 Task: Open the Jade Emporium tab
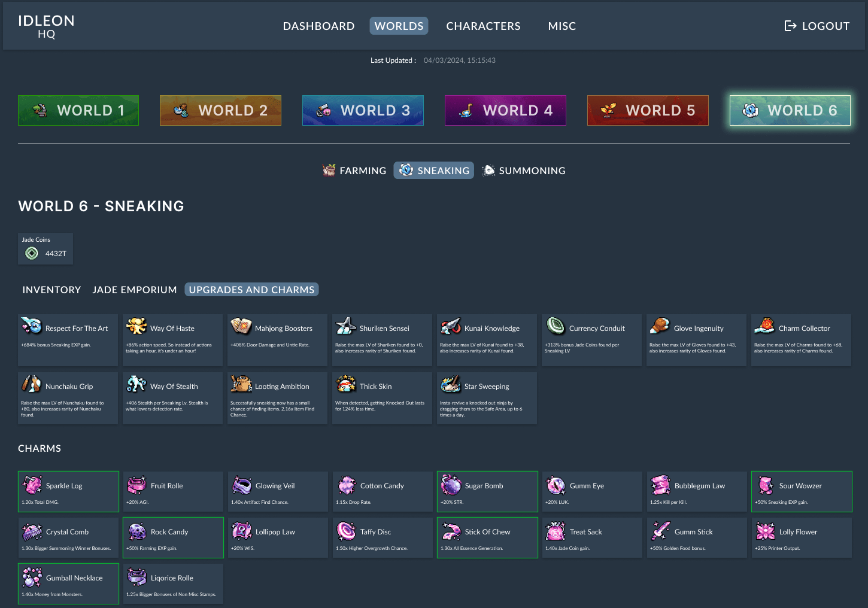click(135, 290)
